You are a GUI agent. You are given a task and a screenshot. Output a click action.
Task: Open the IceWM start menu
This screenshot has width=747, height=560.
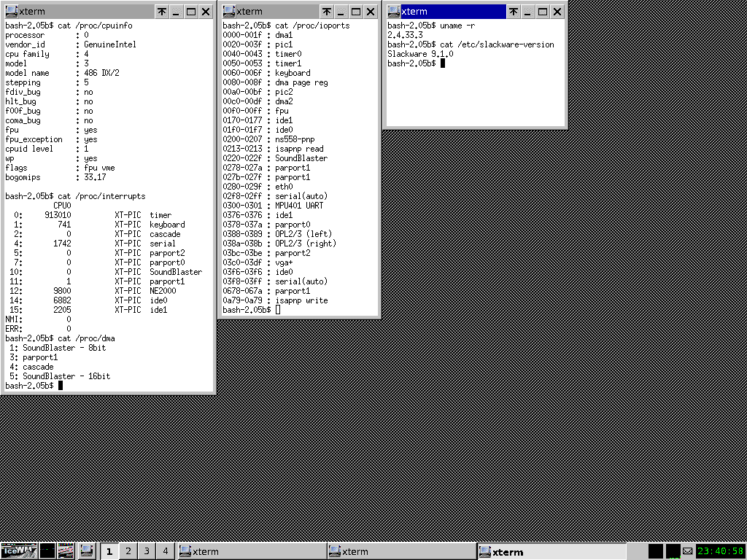(x=18, y=551)
